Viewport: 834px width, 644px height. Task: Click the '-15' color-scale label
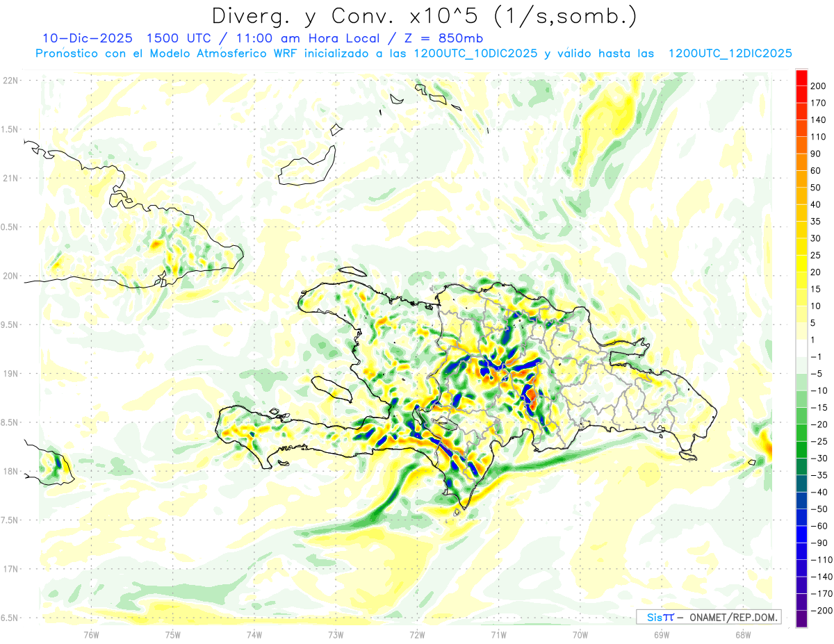[819, 408]
